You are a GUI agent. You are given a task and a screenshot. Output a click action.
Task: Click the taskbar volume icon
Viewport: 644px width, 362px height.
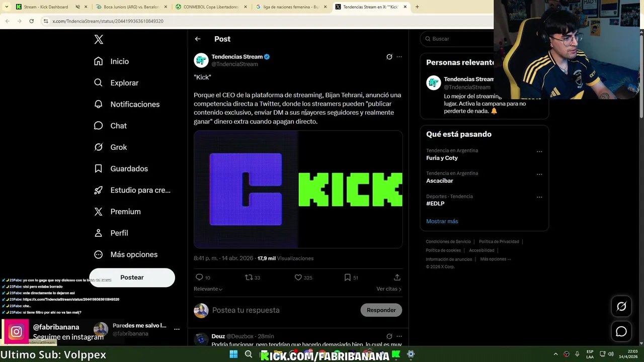pos(612,354)
